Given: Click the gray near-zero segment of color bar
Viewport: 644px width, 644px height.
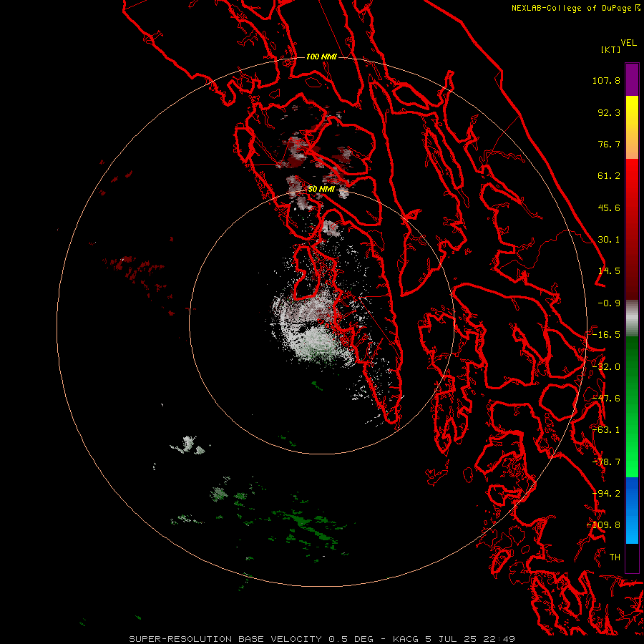Looking at the screenshot, I should coord(632,318).
